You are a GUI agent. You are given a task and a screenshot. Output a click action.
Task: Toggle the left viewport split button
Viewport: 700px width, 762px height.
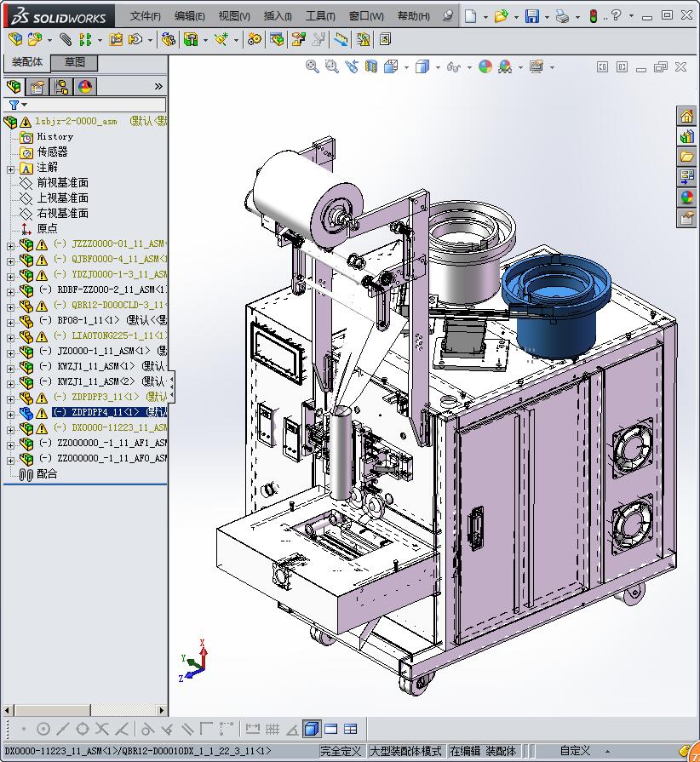(602, 67)
